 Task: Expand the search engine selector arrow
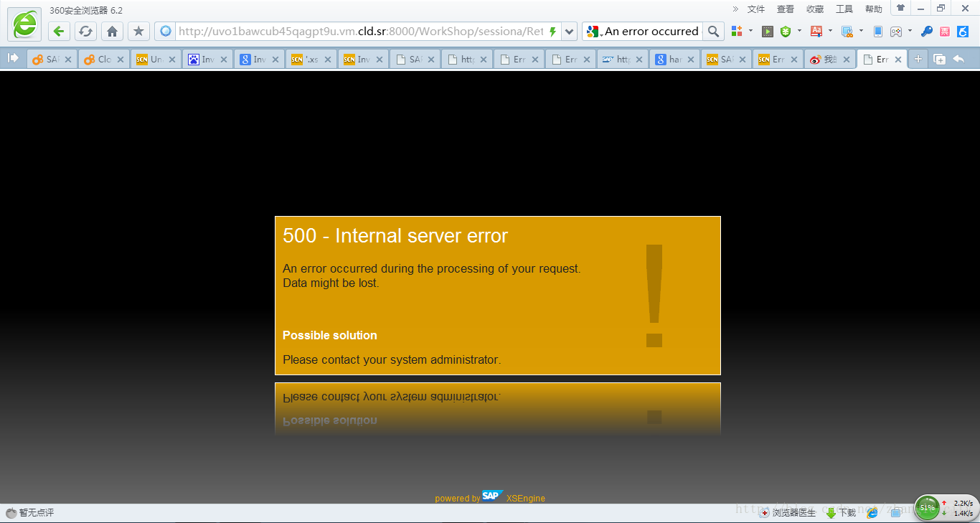pos(601,34)
